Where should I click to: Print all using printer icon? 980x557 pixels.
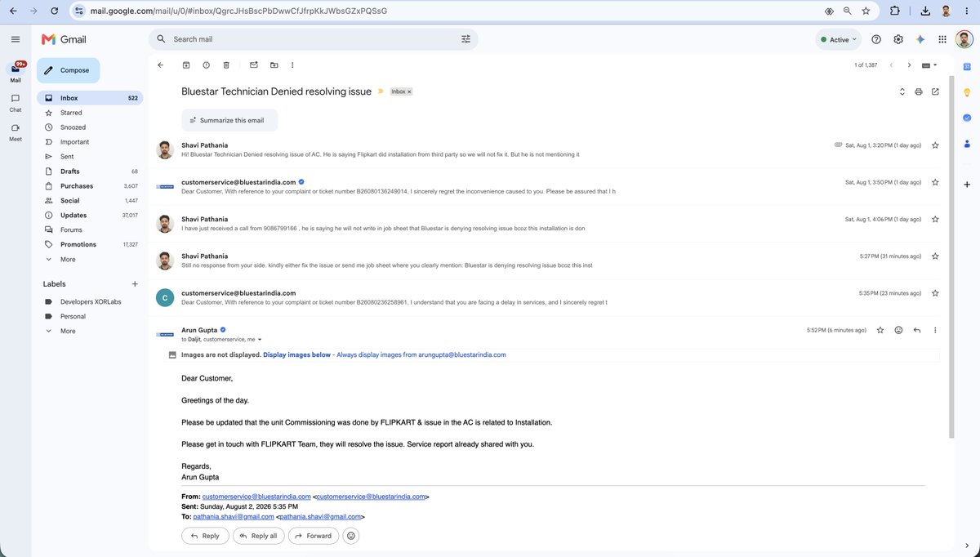919,91
